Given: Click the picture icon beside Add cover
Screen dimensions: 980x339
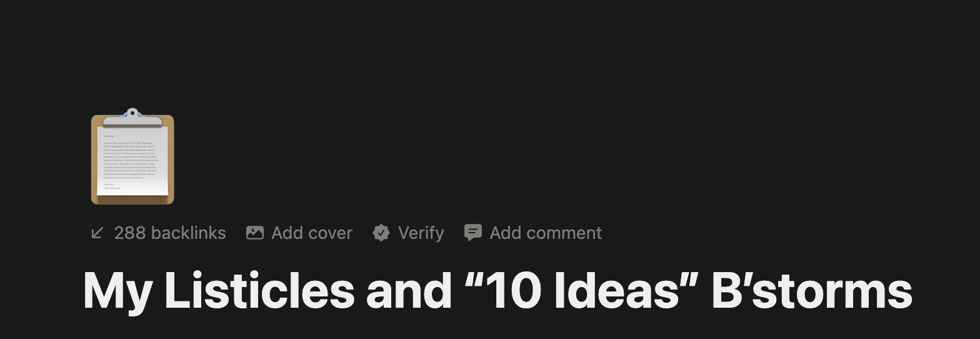Looking at the screenshot, I should click(254, 233).
